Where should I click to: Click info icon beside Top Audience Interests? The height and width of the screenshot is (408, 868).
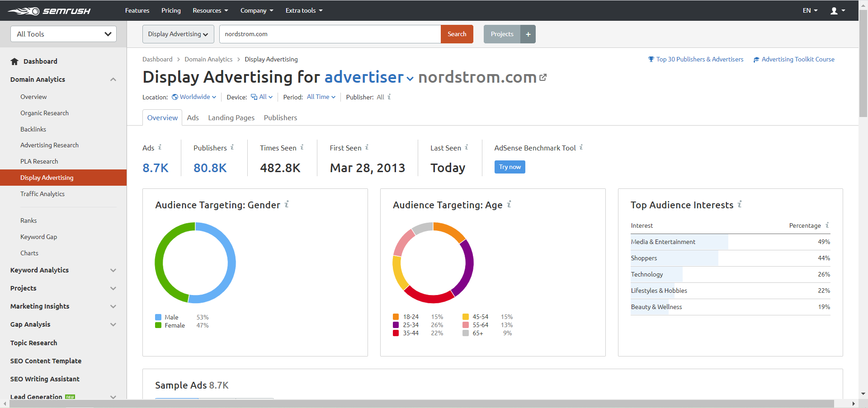tap(740, 205)
